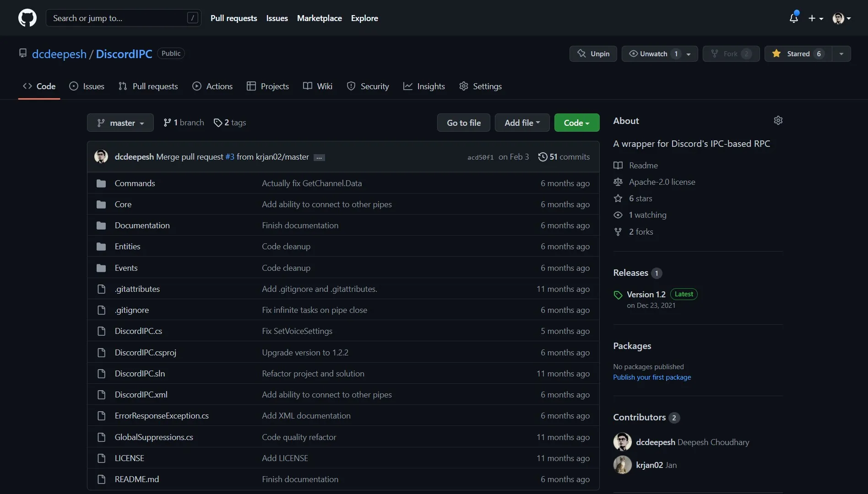Expand the commit message ellipsis button
Screen dimensions: 868x494
(319, 158)
